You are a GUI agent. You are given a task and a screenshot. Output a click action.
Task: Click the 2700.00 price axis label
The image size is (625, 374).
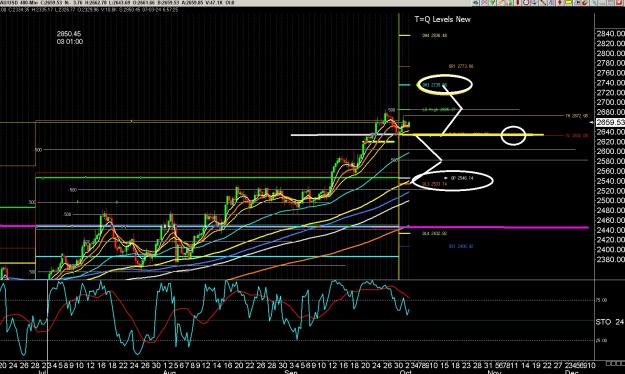tap(610, 102)
